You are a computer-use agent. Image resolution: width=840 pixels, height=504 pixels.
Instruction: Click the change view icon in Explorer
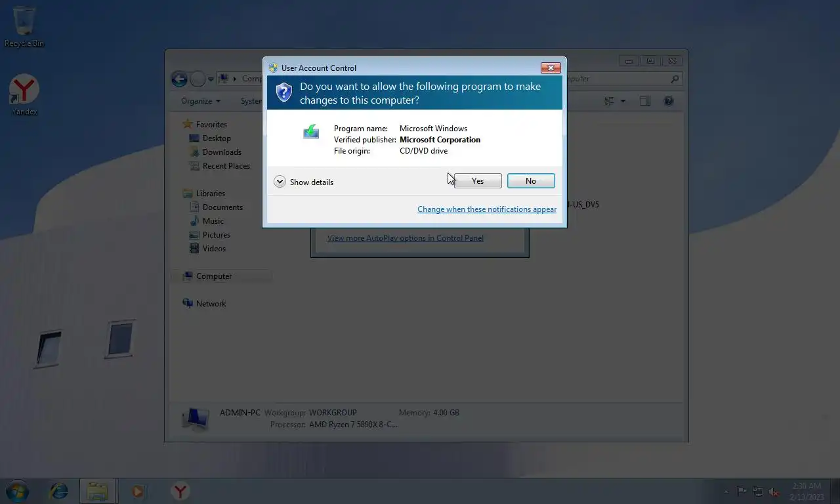[x=609, y=101]
